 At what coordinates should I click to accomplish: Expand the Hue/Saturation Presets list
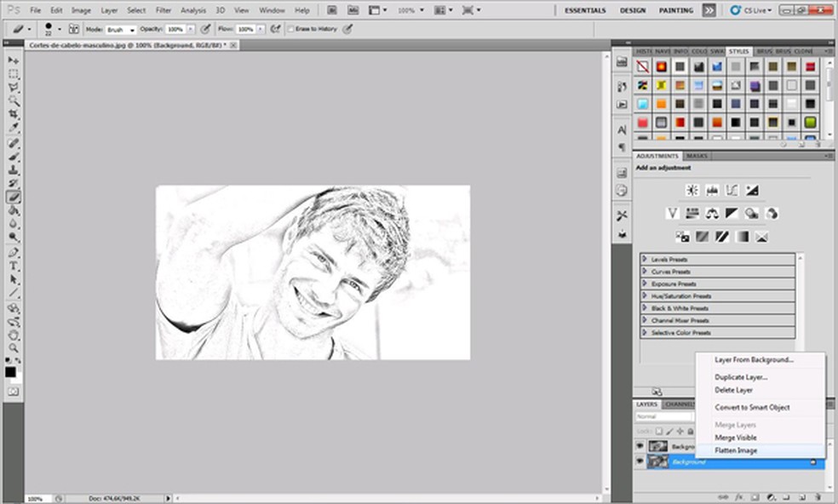pyautogui.click(x=645, y=295)
